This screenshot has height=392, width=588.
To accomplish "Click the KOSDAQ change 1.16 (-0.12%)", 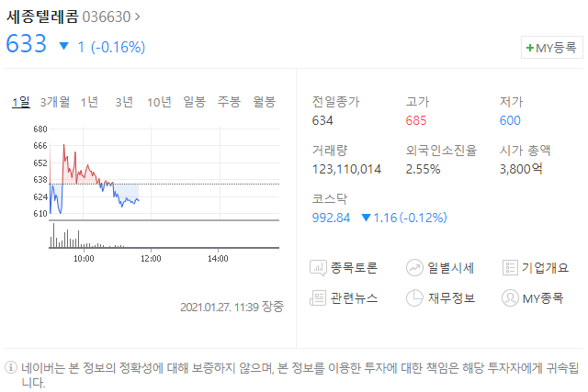I will pyautogui.click(x=410, y=218).
